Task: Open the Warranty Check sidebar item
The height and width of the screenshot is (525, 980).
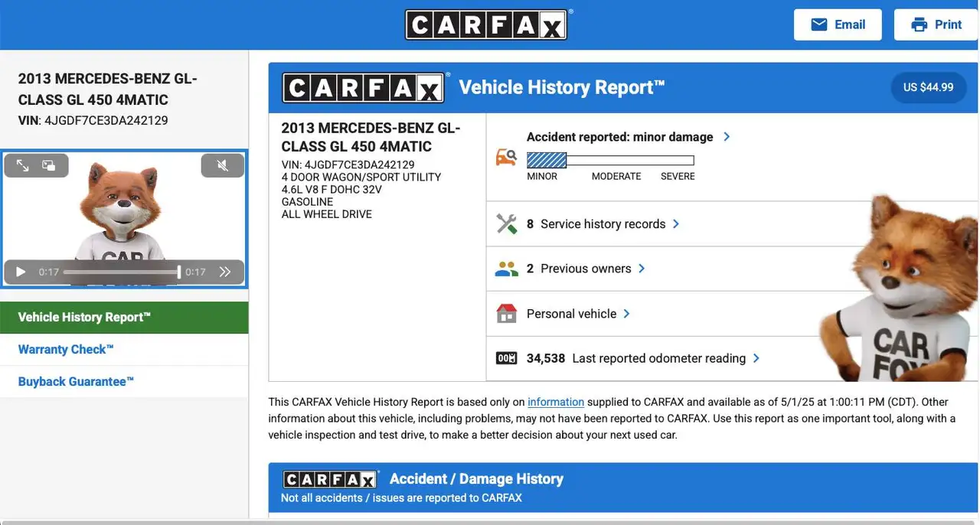Action: [x=124, y=350]
